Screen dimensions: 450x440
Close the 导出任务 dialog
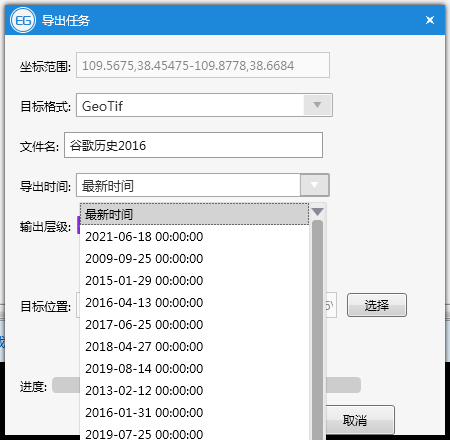point(430,20)
